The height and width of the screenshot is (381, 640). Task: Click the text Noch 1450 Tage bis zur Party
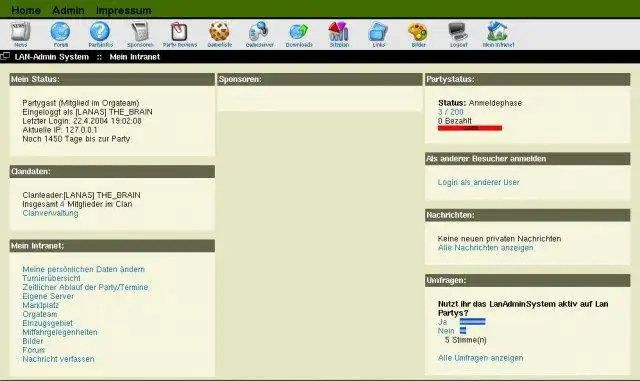[76, 139]
